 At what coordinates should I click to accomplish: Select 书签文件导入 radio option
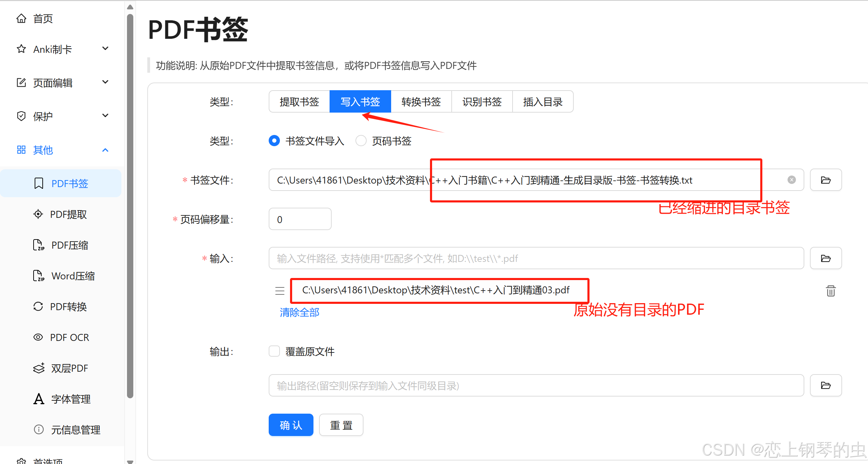coord(274,141)
